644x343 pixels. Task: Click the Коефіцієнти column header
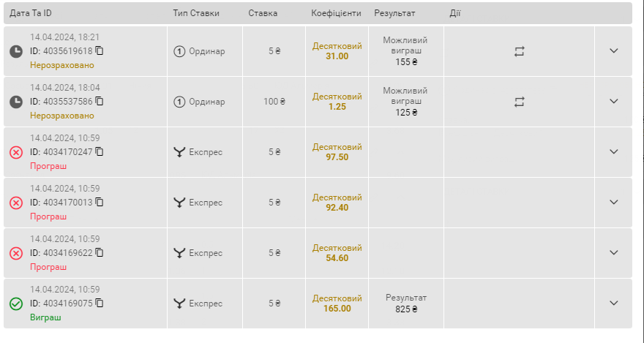(336, 13)
